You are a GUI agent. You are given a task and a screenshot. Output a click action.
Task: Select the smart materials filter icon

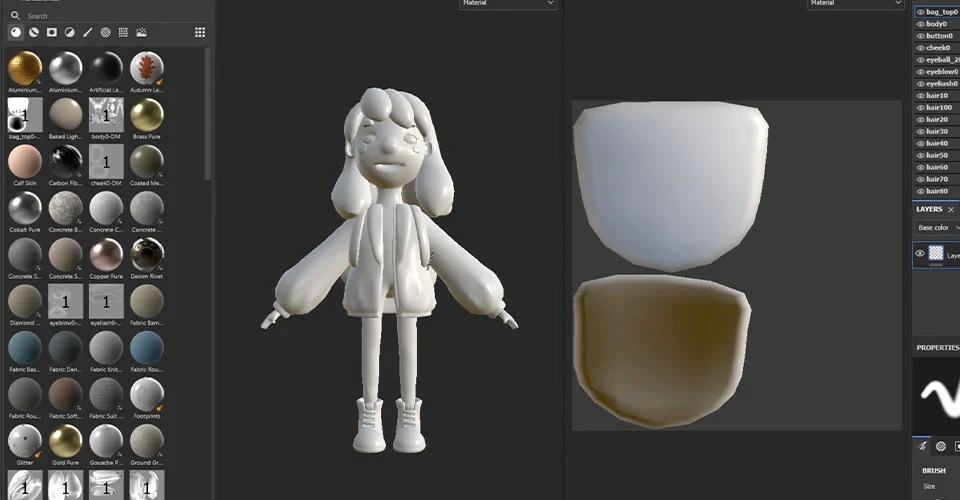[x=34, y=32]
